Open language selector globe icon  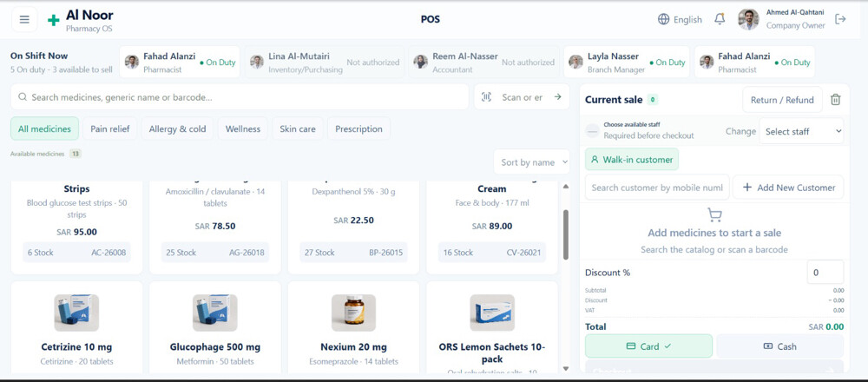point(663,19)
